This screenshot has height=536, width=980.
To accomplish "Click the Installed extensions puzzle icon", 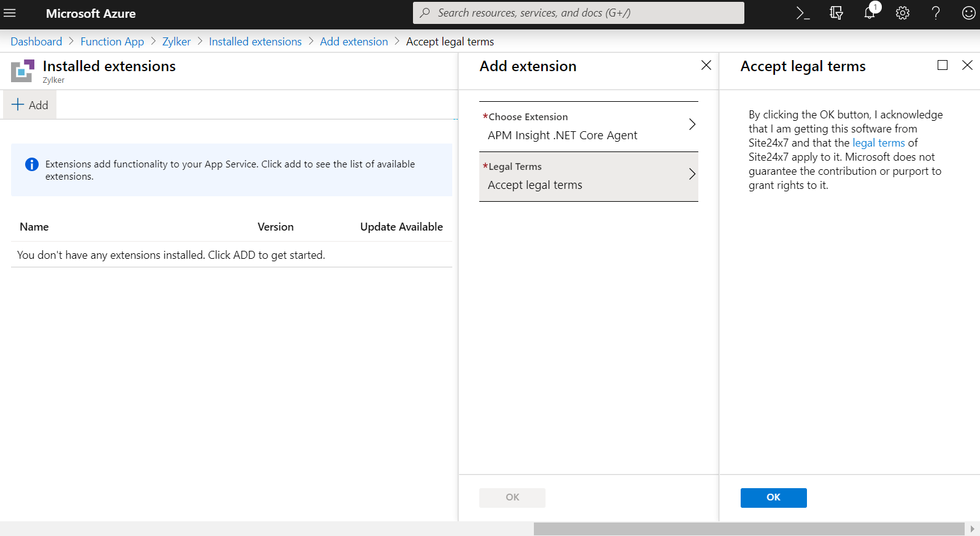I will (x=23, y=71).
